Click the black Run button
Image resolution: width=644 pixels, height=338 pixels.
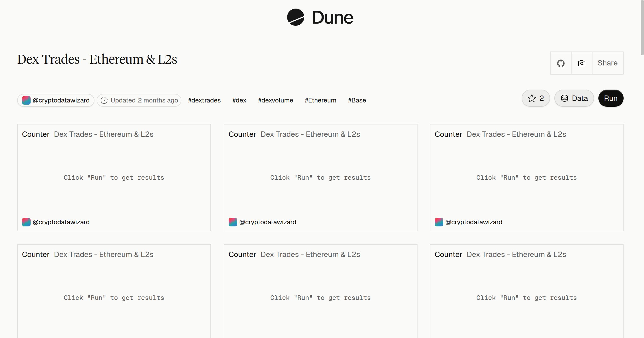coord(611,98)
